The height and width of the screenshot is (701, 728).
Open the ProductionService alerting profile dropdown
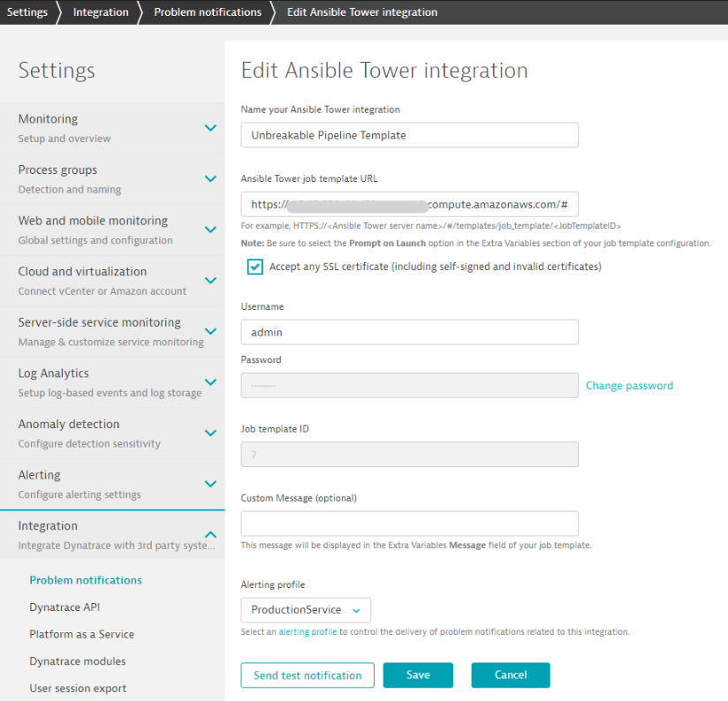click(306, 610)
